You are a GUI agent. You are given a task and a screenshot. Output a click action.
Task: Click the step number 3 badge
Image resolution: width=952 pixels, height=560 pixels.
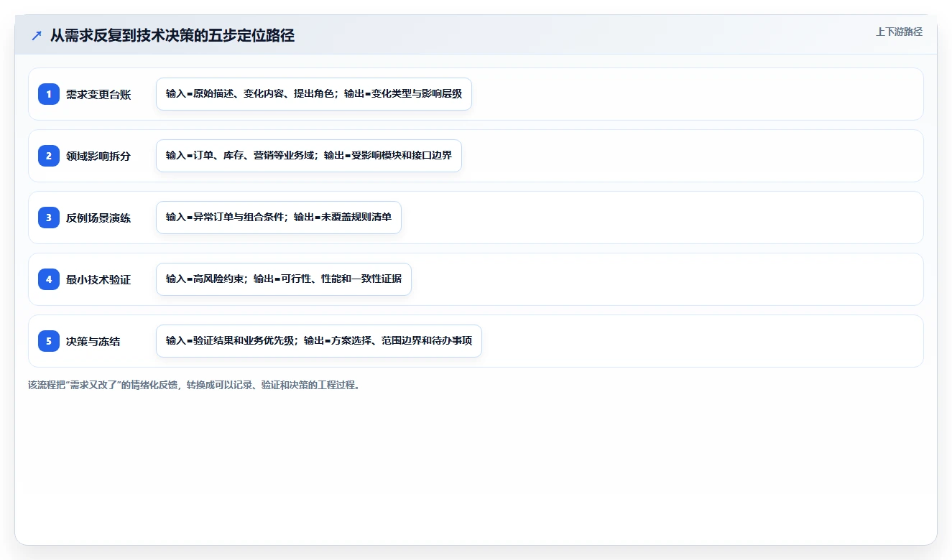pyautogui.click(x=49, y=218)
